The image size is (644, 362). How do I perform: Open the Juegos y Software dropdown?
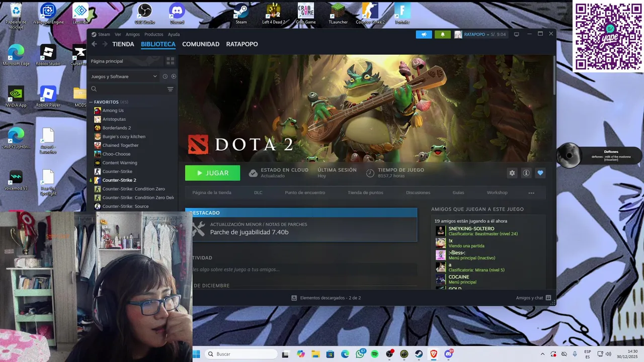(x=124, y=76)
